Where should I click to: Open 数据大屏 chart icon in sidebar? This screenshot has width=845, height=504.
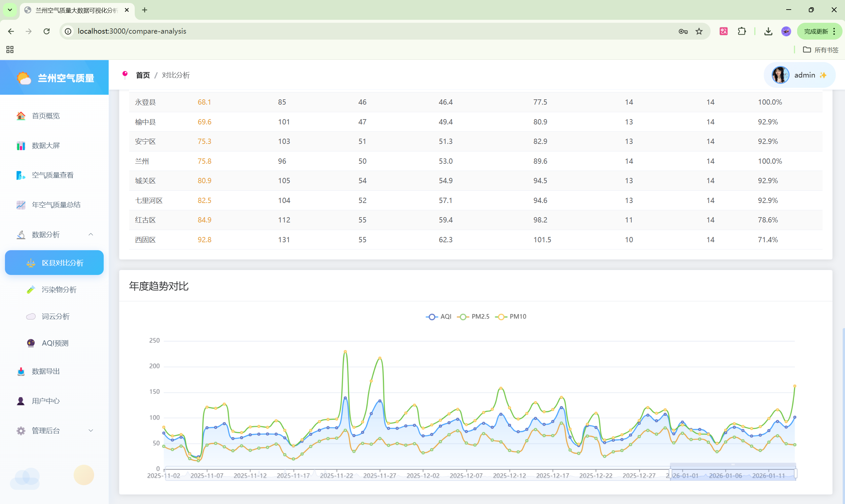click(21, 146)
